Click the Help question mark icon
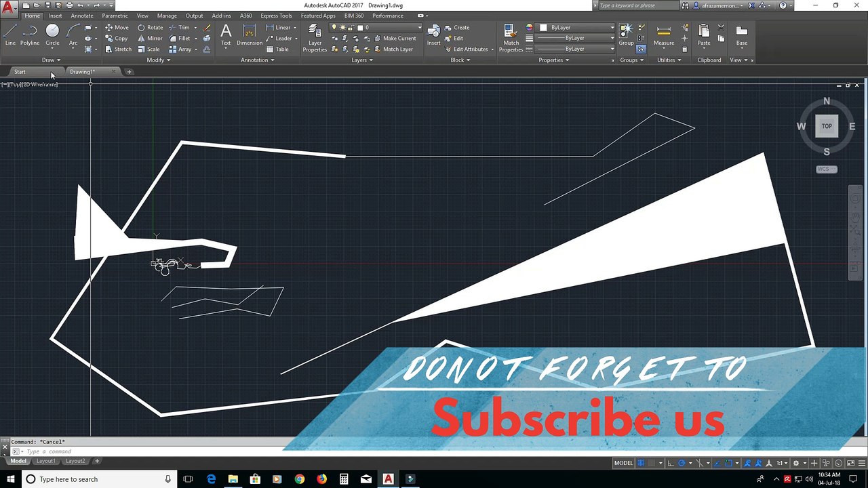This screenshot has width=868, height=488. click(784, 5)
